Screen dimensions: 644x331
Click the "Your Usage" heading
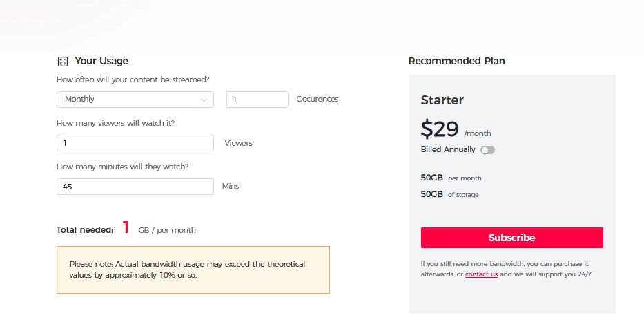pos(101,61)
